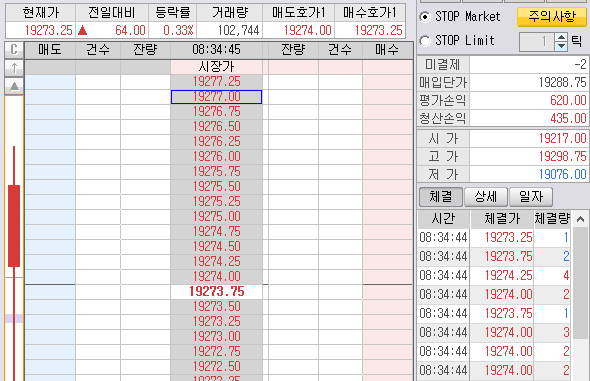
Task: Select the STOP Market radio option
Action: (425, 17)
